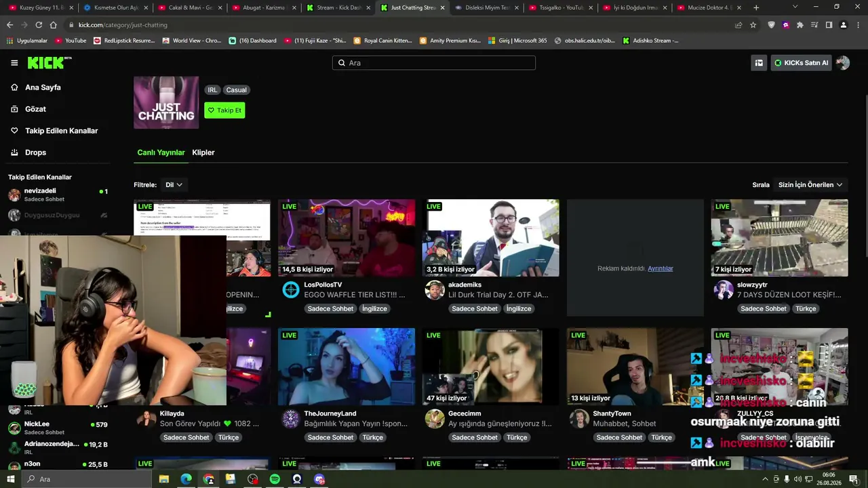Open nevizadeli channel in followed list
The image size is (868, 488).
click(x=58, y=195)
